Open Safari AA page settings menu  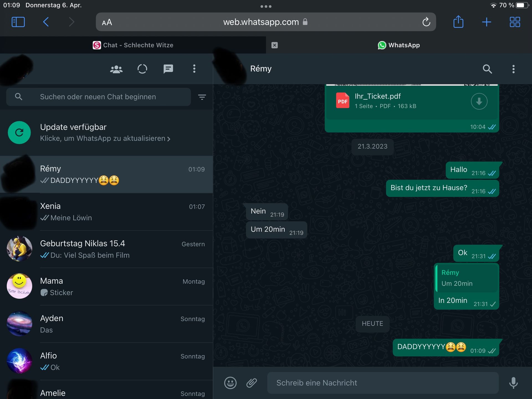107,22
